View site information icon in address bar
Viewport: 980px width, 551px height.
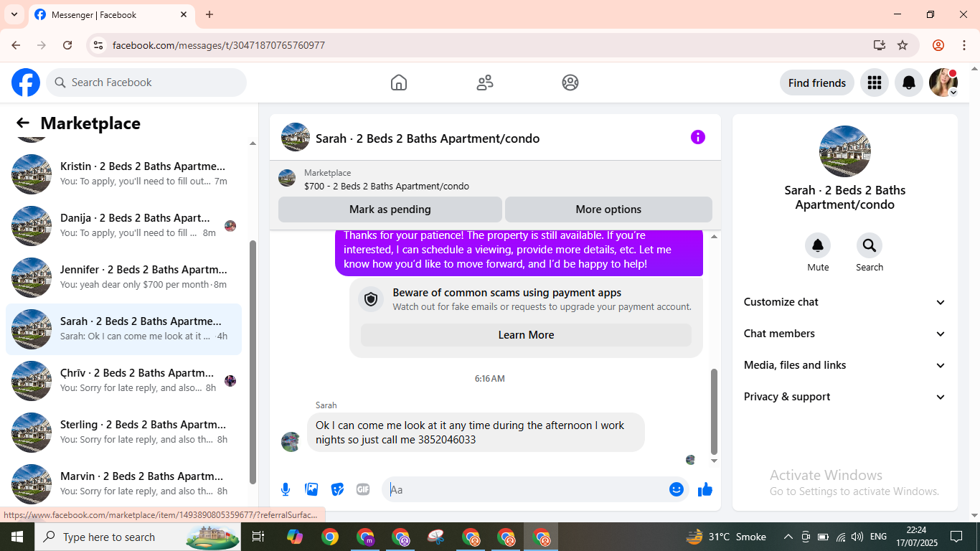[x=99, y=45]
